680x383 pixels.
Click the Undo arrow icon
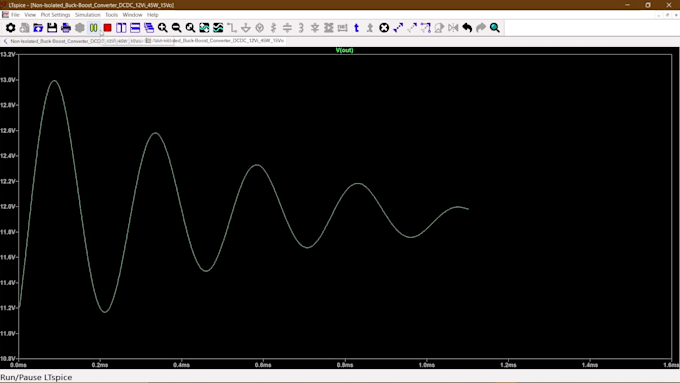467,28
